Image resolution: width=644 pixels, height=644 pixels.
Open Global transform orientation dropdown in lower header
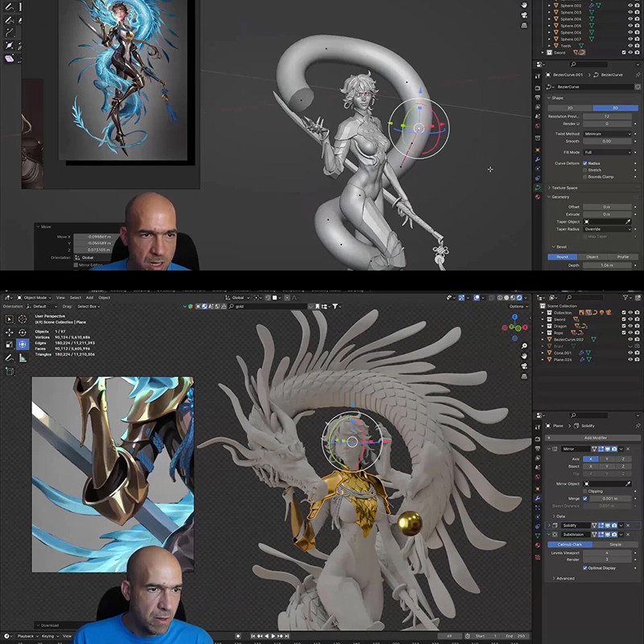(x=237, y=298)
